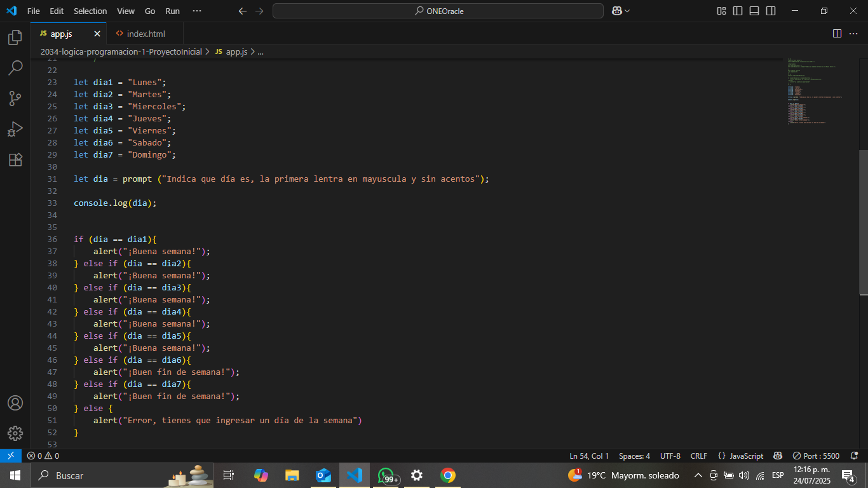868x488 pixels.
Task: Click the VS Code logo icon in title bar
Action: [x=11, y=11]
